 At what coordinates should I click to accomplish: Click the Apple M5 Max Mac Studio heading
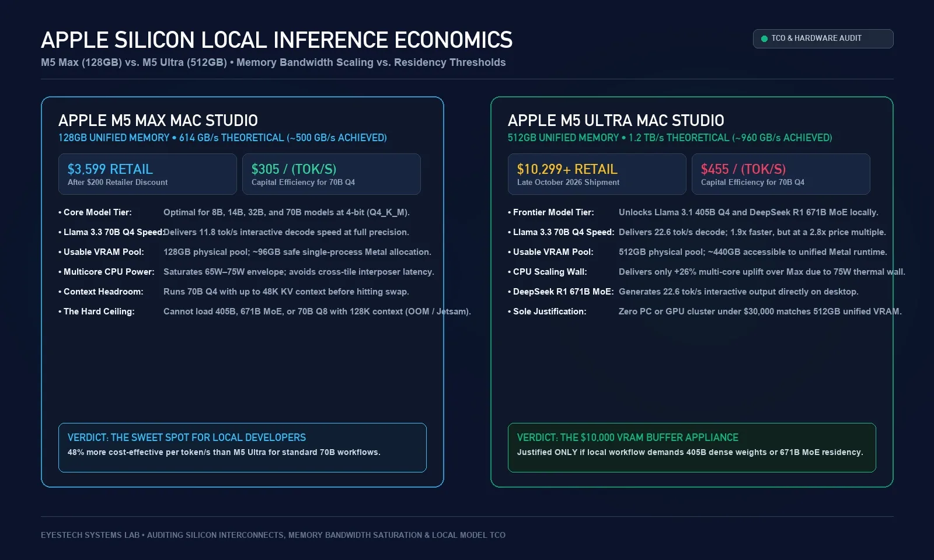click(x=158, y=121)
